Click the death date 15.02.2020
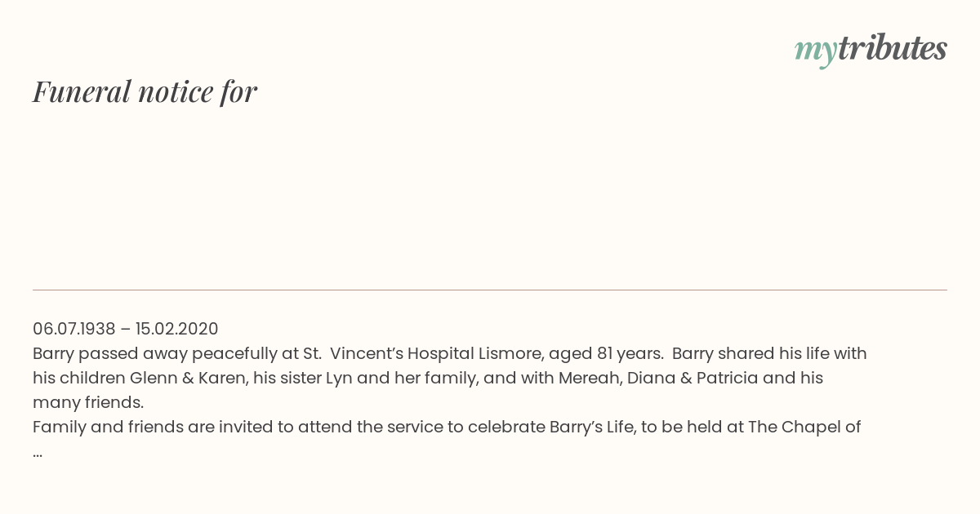This screenshot has width=980, height=514. tap(177, 329)
